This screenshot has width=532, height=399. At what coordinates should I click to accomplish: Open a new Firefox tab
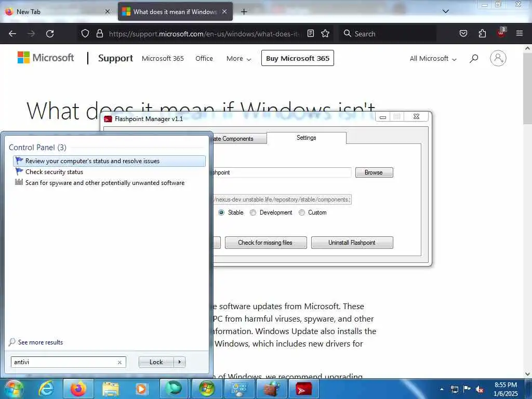[x=244, y=12]
